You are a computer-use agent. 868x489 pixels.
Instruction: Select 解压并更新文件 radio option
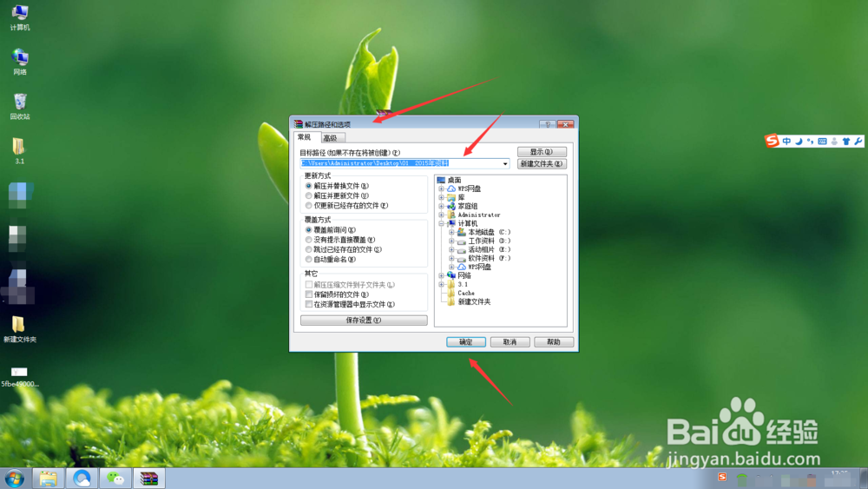click(x=339, y=195)
